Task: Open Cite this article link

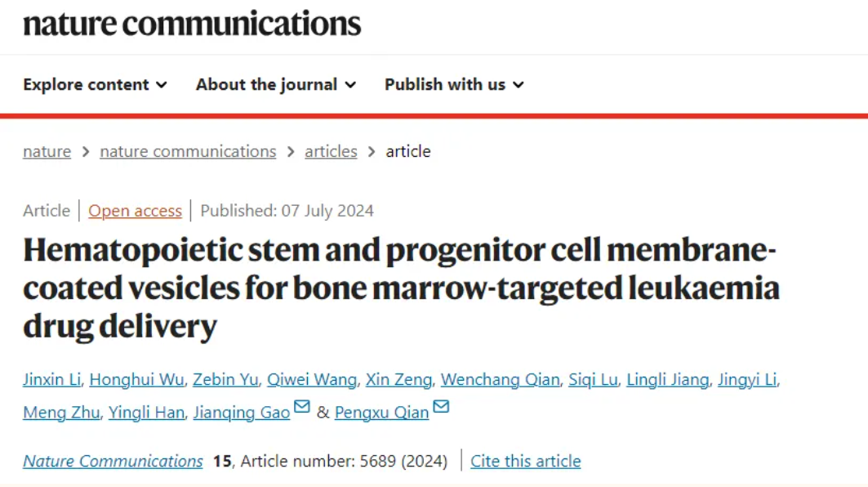Action: tap(525, 461)
